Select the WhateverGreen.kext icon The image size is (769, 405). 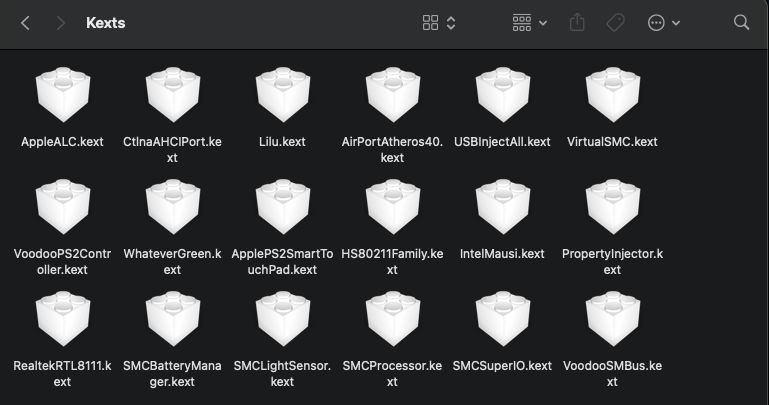point(172,206)
